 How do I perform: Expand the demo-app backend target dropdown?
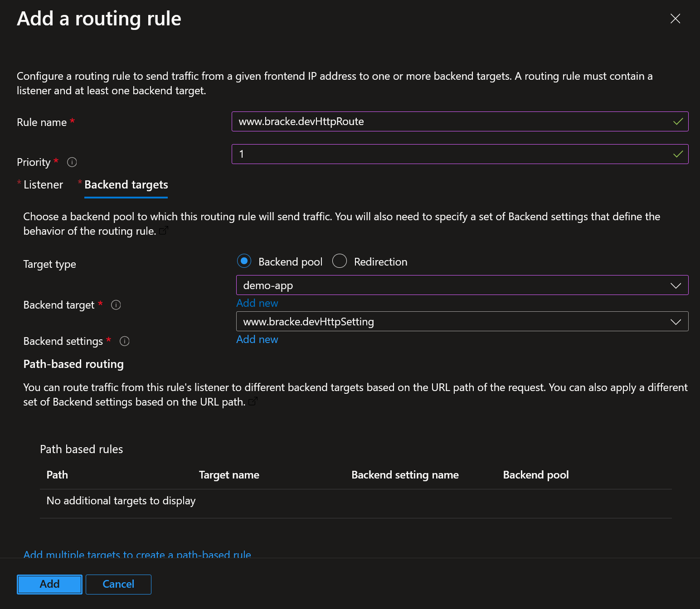(x=462, y=285)
